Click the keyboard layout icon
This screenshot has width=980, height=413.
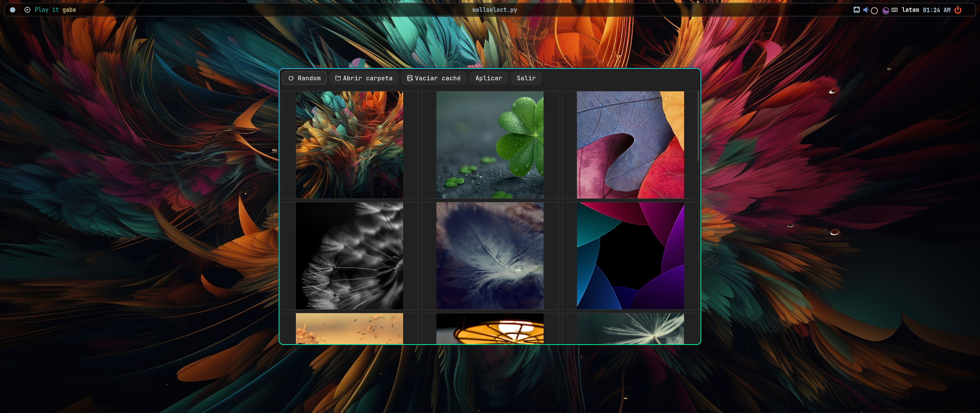point(895,10)
